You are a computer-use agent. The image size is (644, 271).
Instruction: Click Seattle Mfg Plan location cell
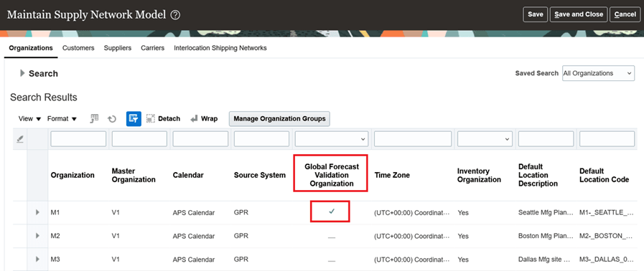[546, 212]
